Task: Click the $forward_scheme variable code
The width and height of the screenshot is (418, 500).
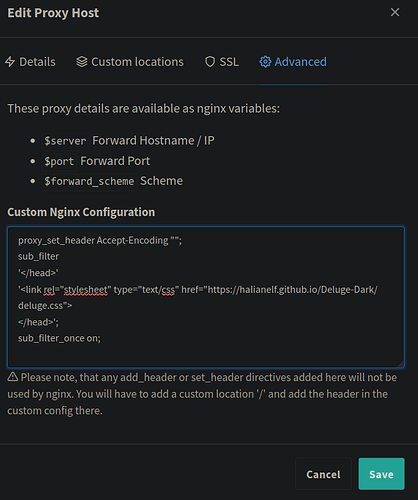Action: 89,181
